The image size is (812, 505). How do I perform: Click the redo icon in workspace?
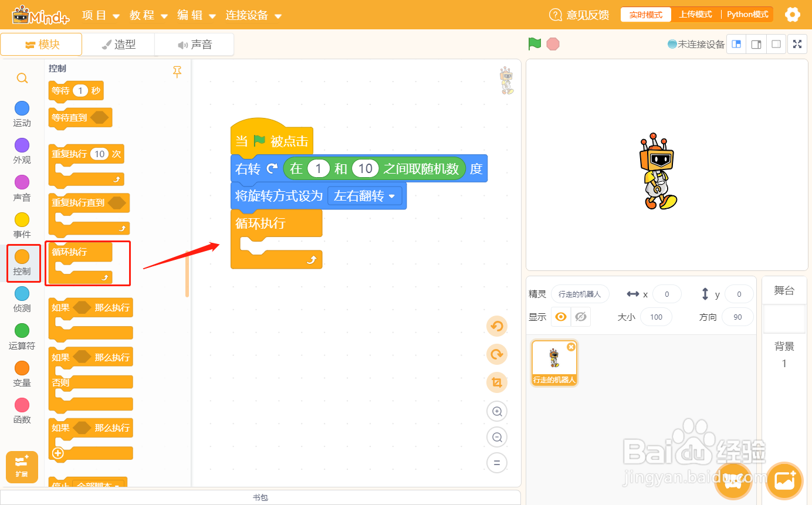(497, 354)
